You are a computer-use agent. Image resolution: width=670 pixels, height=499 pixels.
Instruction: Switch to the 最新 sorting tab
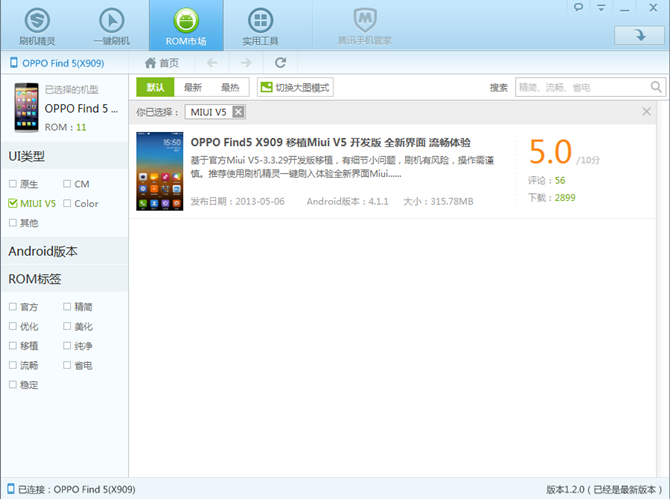pos(193,88)
